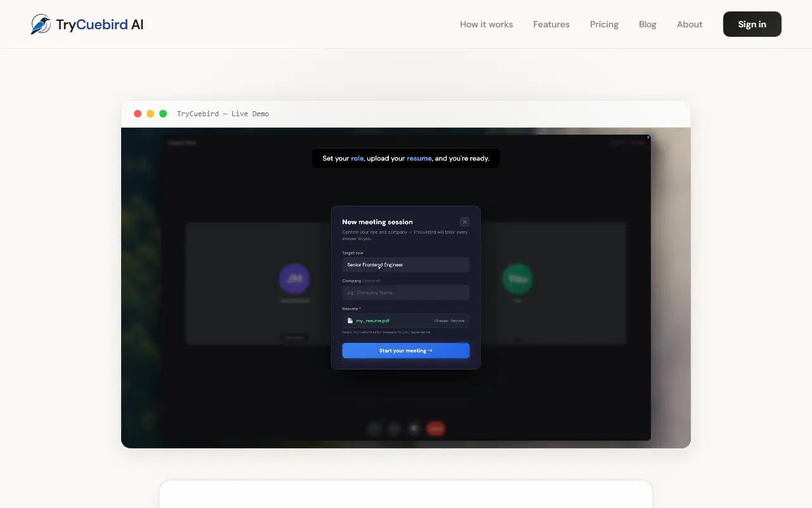812x508 pixels.
Task: Select the Target role input field
Action: [x=406, y=265]
